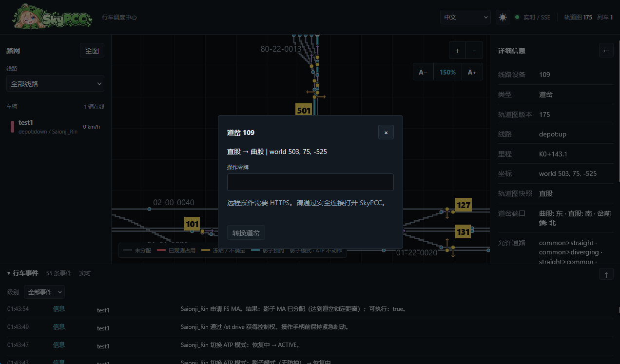Zoom in the map with the plus button
This screenshot has height=364, width=620.
tap(457, 51)
